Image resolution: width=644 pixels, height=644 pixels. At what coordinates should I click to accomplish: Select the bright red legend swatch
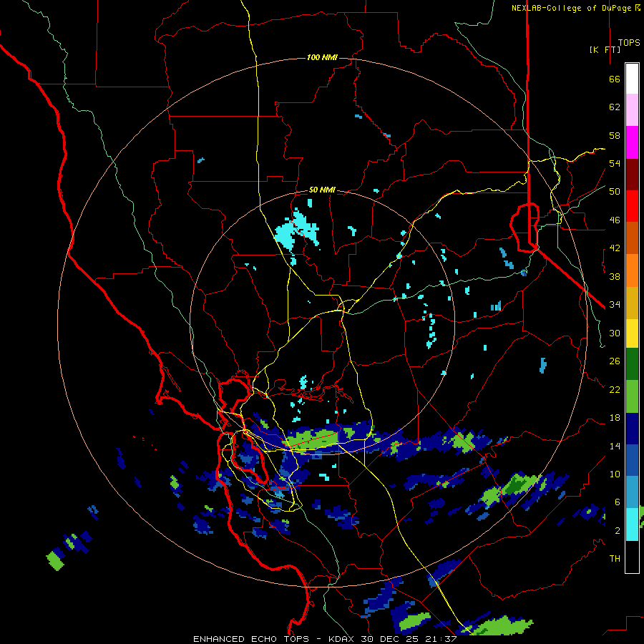(632, 206)
